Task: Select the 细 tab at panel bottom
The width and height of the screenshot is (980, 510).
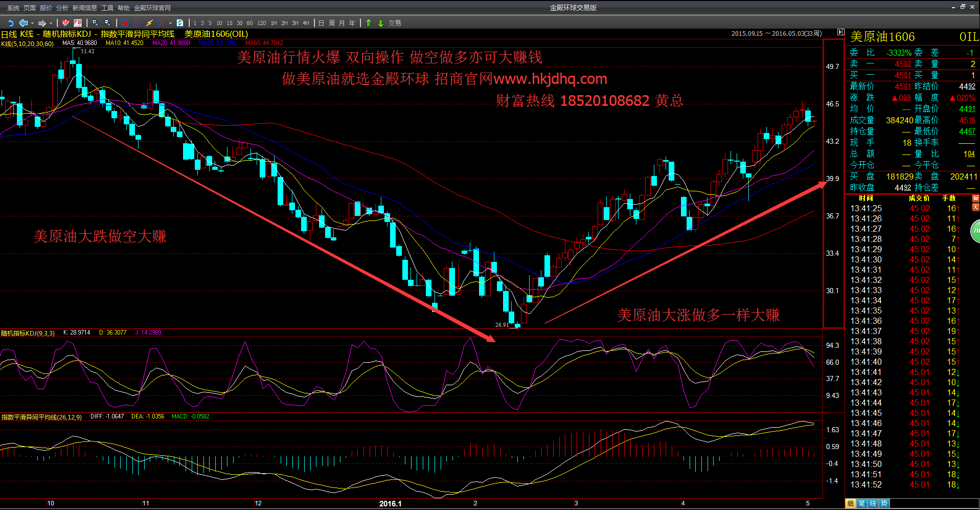Action: pyautogui.click(x=850, y=503)
